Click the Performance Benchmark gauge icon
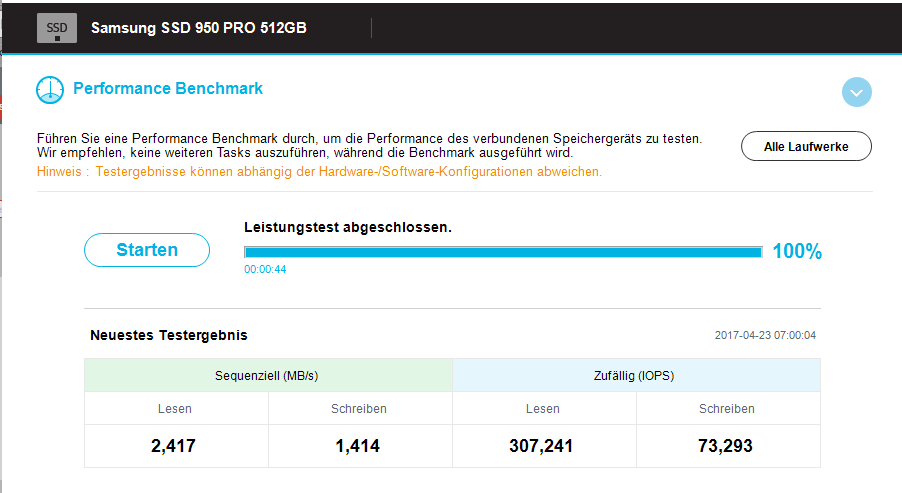Viewport: 902px width, 493px height. click(x=50, y=90)
